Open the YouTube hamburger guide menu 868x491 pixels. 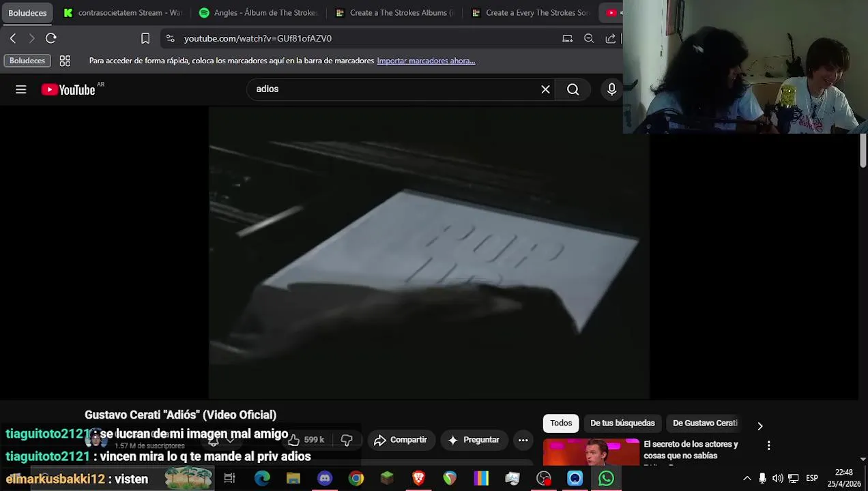[21, 89]
